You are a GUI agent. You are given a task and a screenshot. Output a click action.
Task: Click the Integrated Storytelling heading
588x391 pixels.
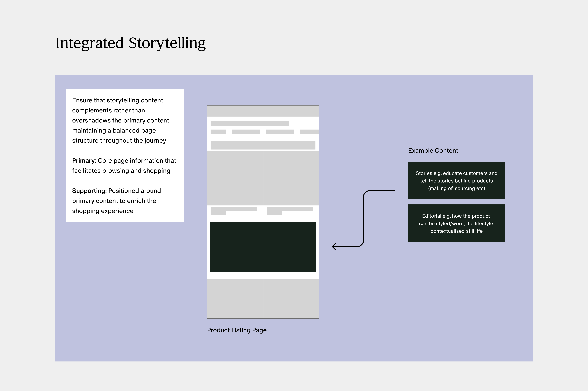click(131, 43)
